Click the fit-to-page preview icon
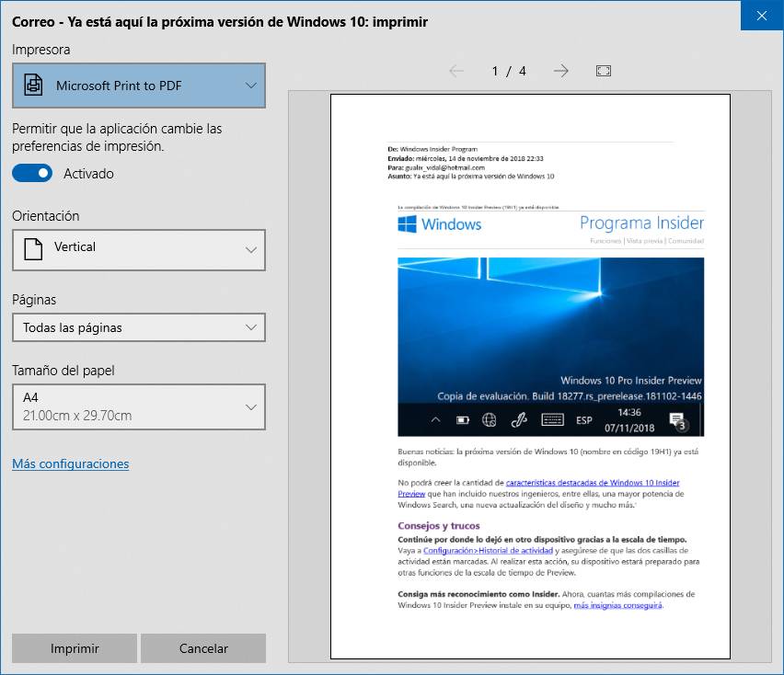This screenshot has width=784, height=675. click(x=604, y=71)
